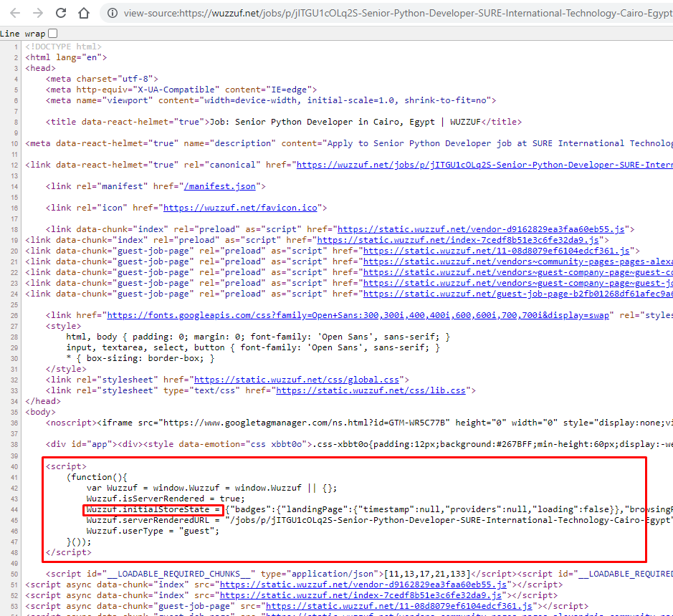The width and height of the screenshot is (673, 616).
Task: Reload the view-source page
Action: pos(61,13)
